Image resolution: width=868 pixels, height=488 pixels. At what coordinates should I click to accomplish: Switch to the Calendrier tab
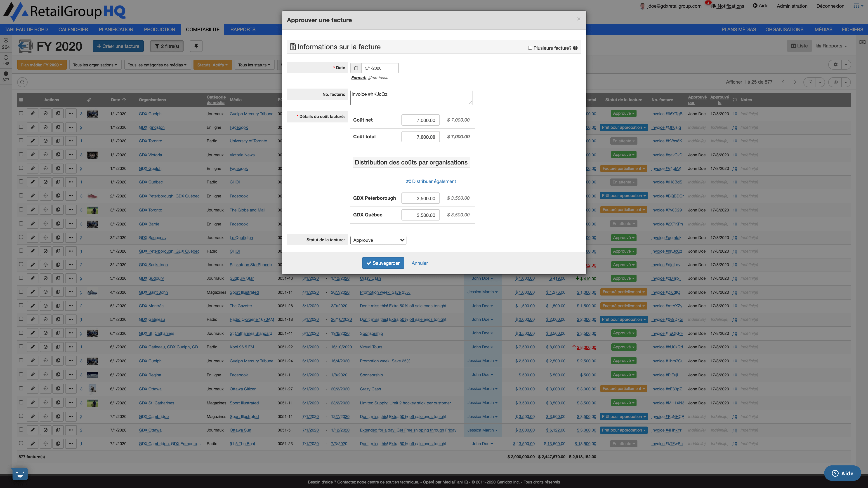click(73, 29)
